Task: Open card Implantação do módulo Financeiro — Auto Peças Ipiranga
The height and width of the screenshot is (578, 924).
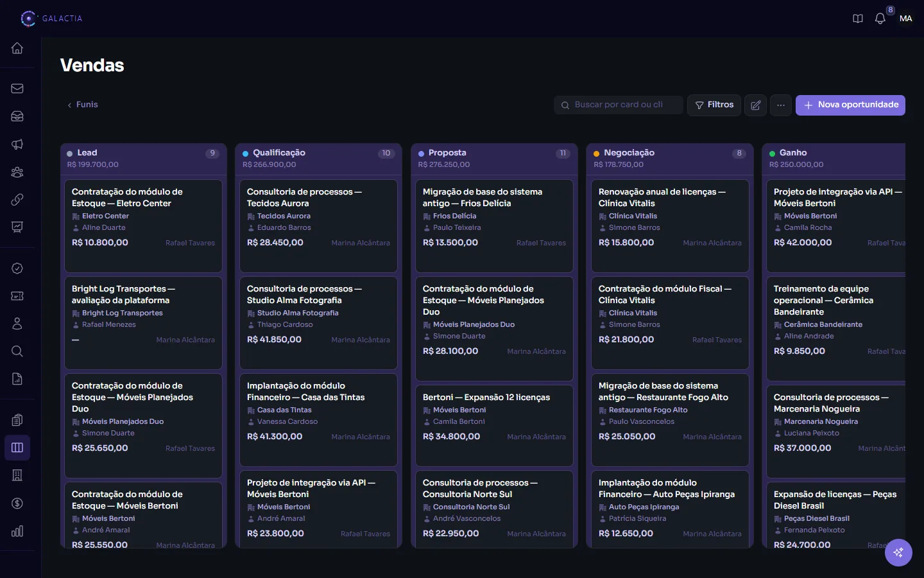Action: pyautogui.click(x=670, y=509)
